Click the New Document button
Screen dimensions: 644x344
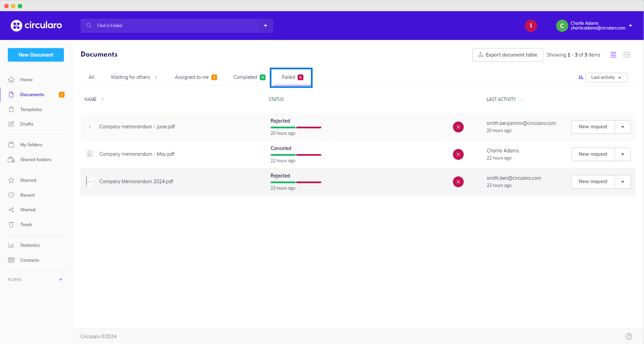[36, 55]
